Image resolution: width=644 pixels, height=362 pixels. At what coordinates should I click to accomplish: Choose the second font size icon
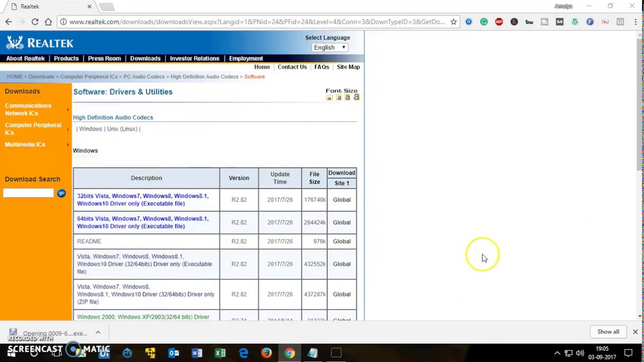coord(339,98)
